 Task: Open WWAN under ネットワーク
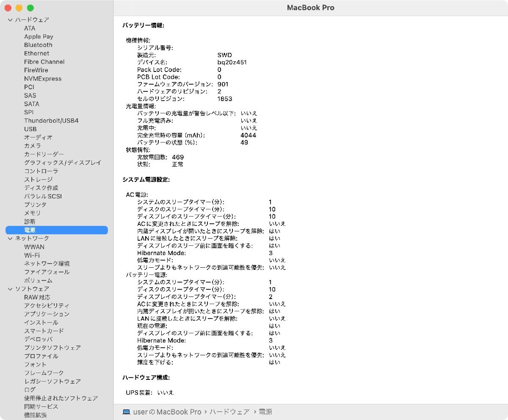click(34, 247)
